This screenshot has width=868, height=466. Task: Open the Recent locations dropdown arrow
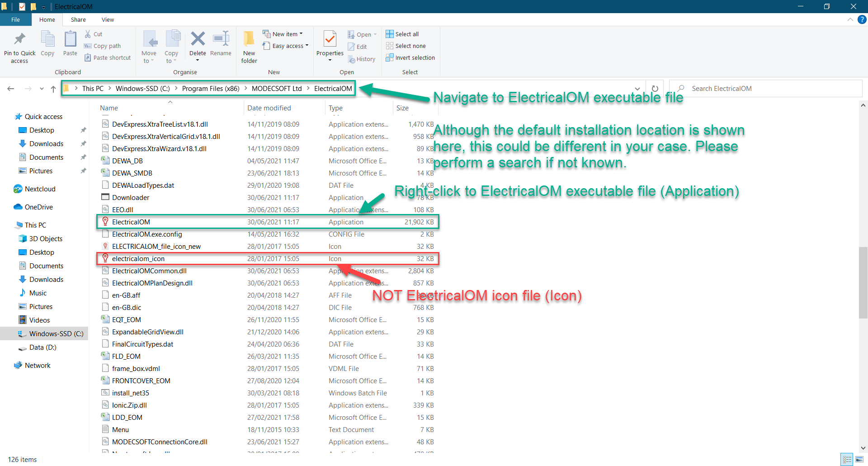(42, 89)
